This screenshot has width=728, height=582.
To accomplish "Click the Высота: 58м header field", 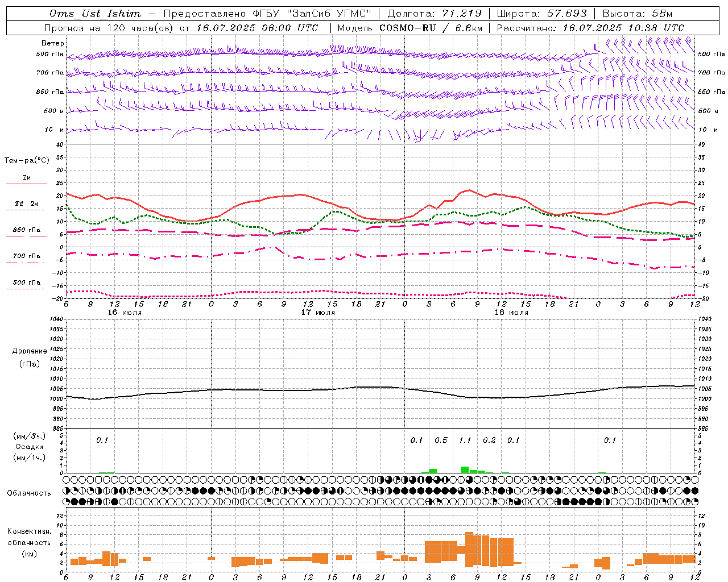I will pyautogui.click(x=637, y=14).
